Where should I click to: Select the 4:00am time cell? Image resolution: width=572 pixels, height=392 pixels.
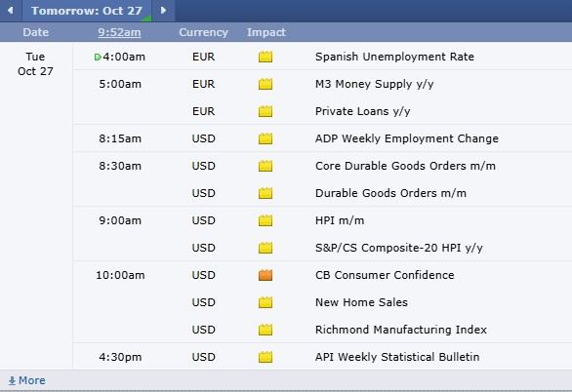[x=124, y=57]
